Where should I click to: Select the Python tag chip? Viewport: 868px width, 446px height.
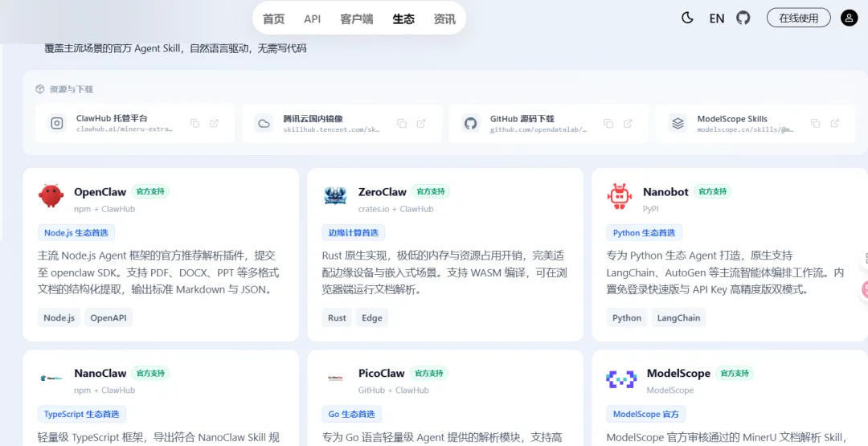tap(627, 317)
